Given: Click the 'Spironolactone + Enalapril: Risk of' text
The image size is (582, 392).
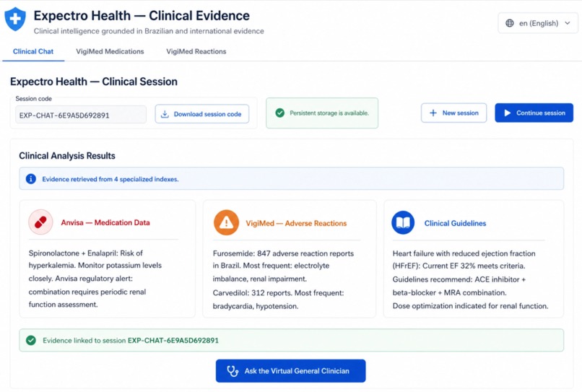Looking at the screenshot, I should pos(86,253).
